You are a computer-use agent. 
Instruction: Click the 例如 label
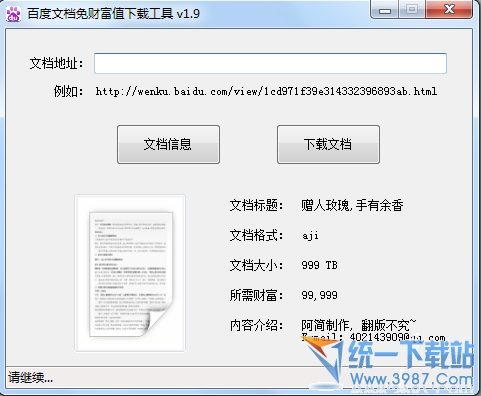(68, 91)
